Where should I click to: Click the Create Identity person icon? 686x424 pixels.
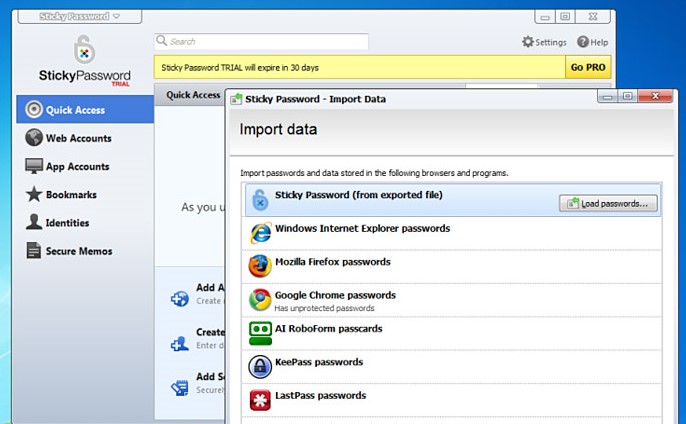click(180, 343)
